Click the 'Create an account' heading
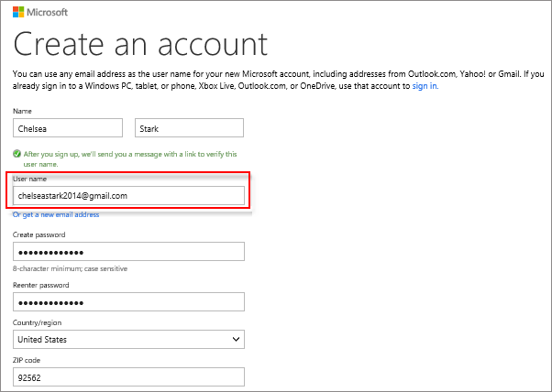This screenshot has height=392, width=552. (x=140, y=44)
